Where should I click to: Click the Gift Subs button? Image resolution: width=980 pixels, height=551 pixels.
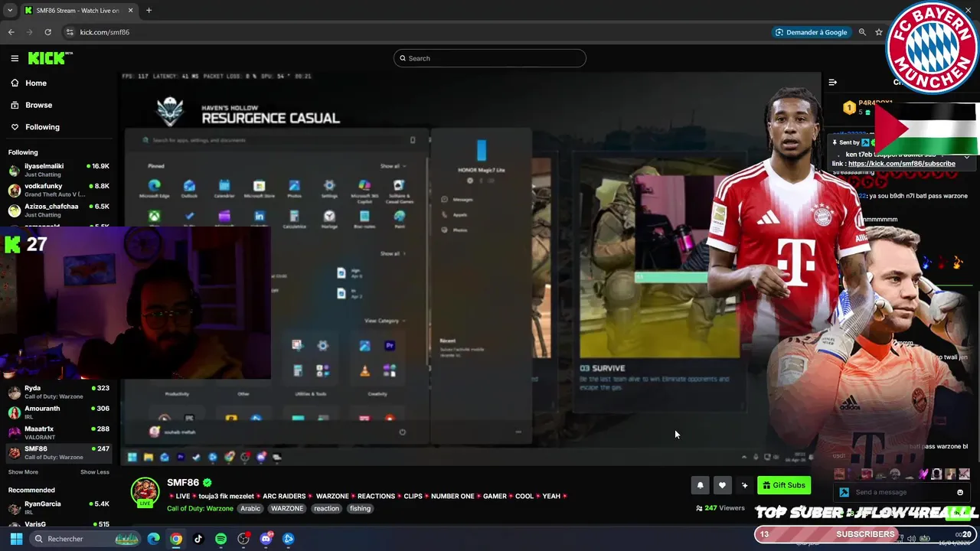point(784,485)
